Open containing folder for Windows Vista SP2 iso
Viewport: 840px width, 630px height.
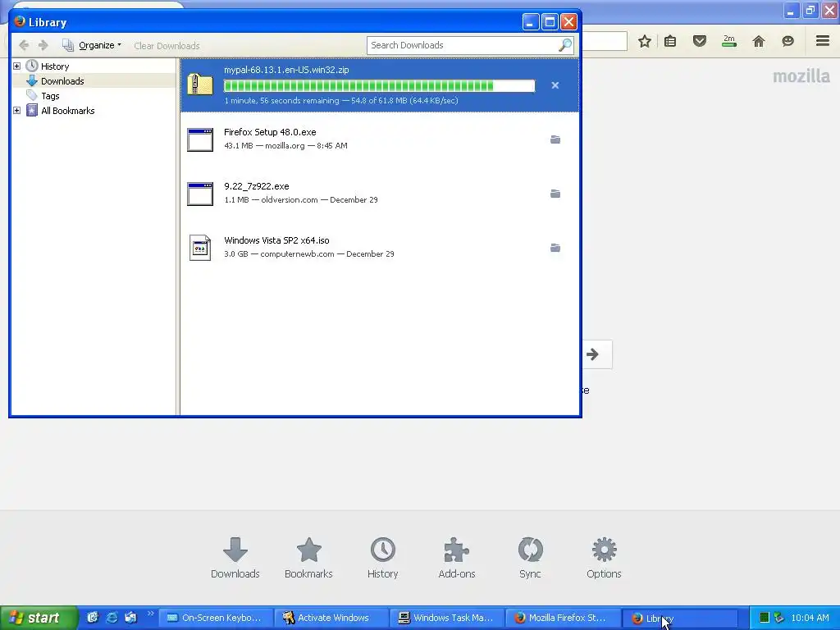[555, 248]
